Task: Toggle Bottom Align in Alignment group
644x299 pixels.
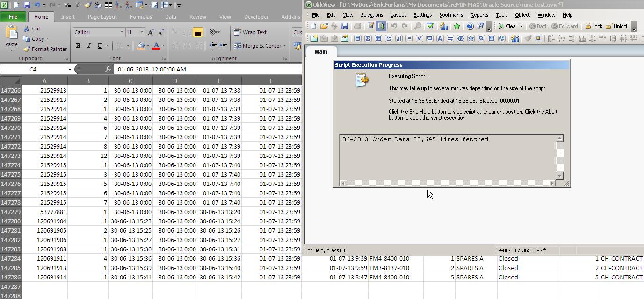Action: click(x=197, y=32)
